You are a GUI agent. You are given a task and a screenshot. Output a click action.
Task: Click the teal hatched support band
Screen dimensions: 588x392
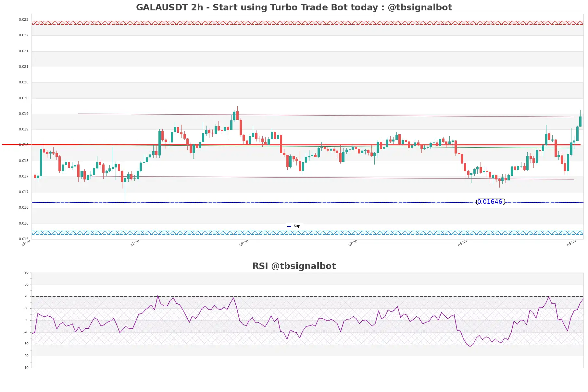[x=307, y=233]
